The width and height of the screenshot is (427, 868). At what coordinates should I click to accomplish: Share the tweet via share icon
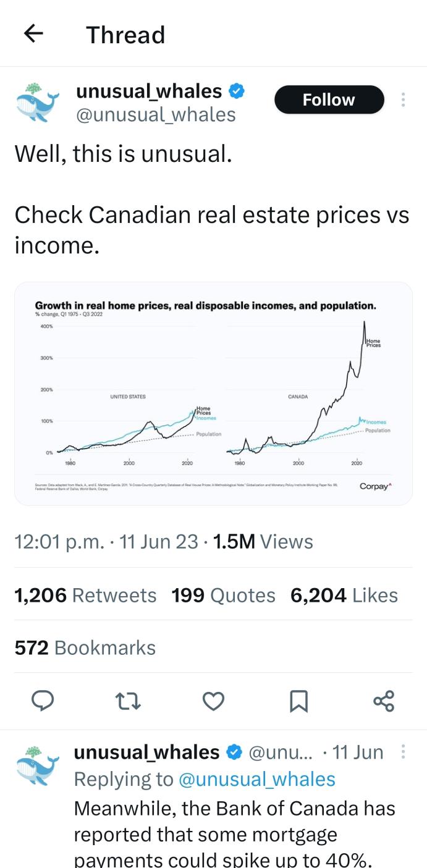[384, 701]
